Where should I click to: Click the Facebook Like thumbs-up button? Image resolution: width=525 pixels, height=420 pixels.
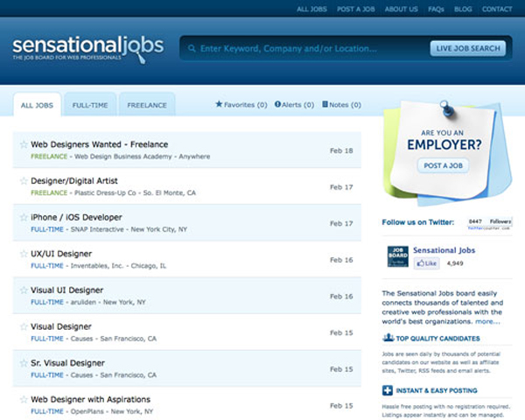(426, 262)
